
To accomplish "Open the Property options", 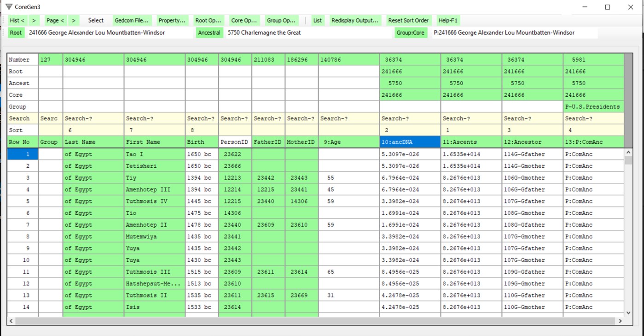I will (172, 20).
